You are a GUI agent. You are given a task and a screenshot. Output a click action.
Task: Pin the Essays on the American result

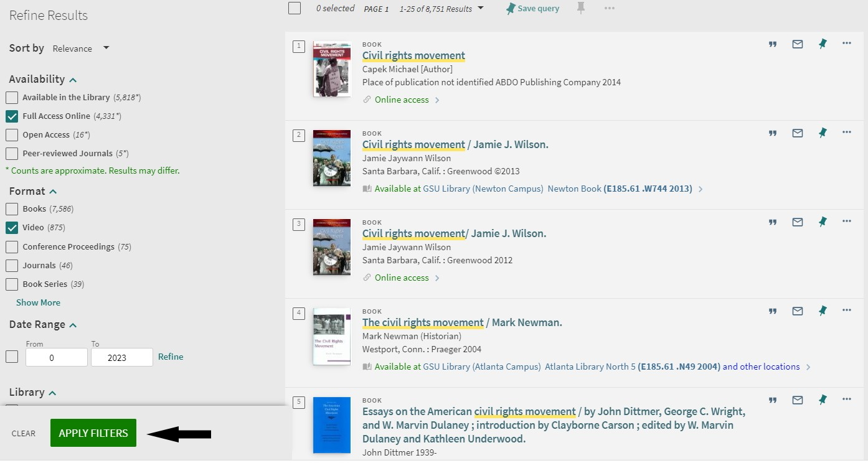[823, 400]
